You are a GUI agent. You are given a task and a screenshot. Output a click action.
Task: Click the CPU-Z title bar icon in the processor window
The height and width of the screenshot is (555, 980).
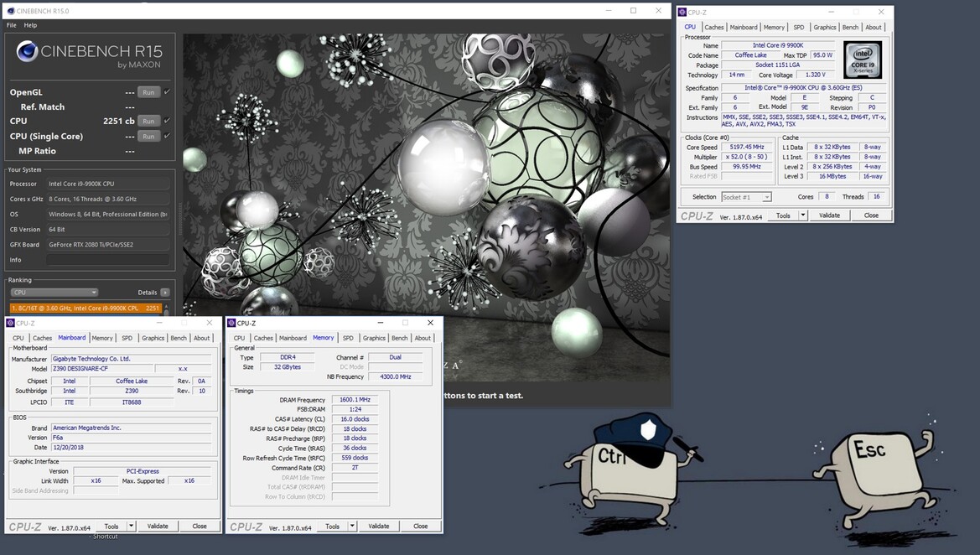682,12
